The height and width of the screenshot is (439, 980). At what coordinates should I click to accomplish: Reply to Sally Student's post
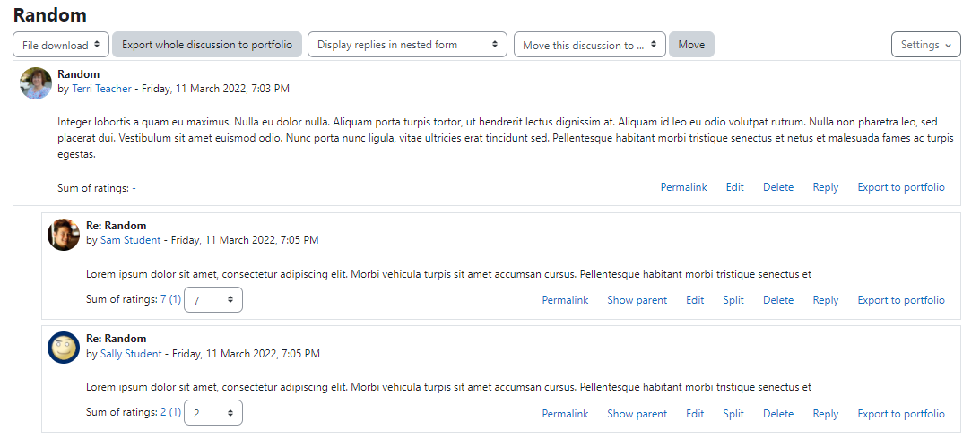826,414
